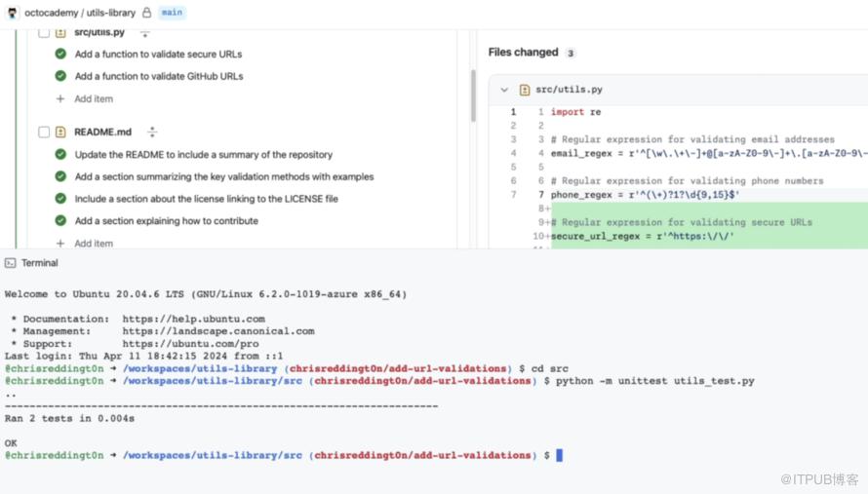The height and width of the screenshot is (494, 868).
Task: Toggle check on 'validate secure URLs' task
Action: point(60,55)
